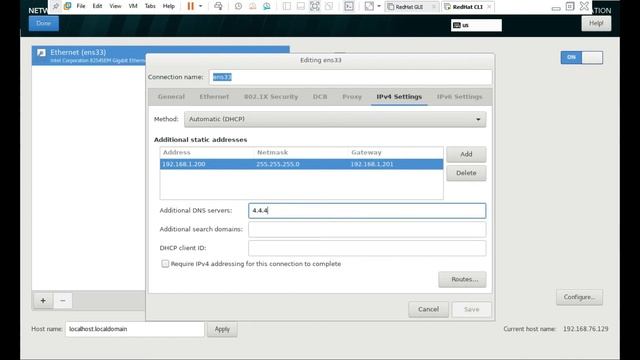Open the Ethernet tab

click(214, 97)
